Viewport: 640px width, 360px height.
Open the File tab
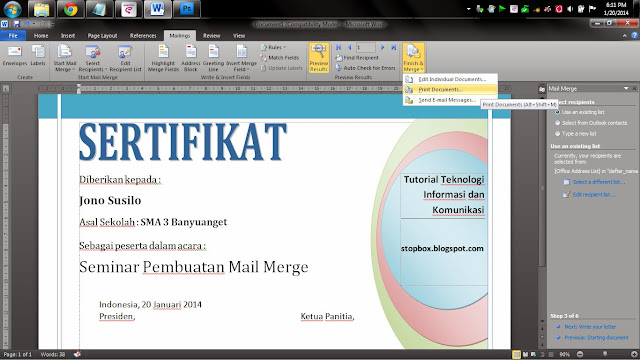tap(13, 36)
